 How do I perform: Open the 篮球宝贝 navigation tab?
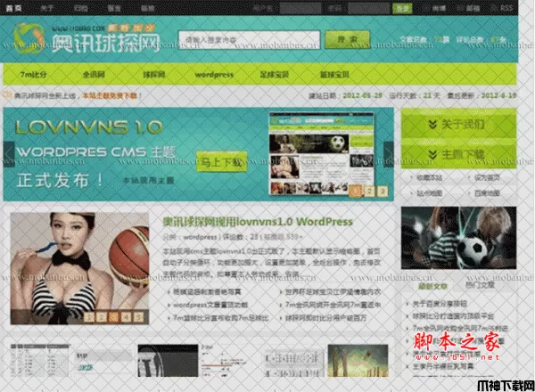click(x=334, y=74)
